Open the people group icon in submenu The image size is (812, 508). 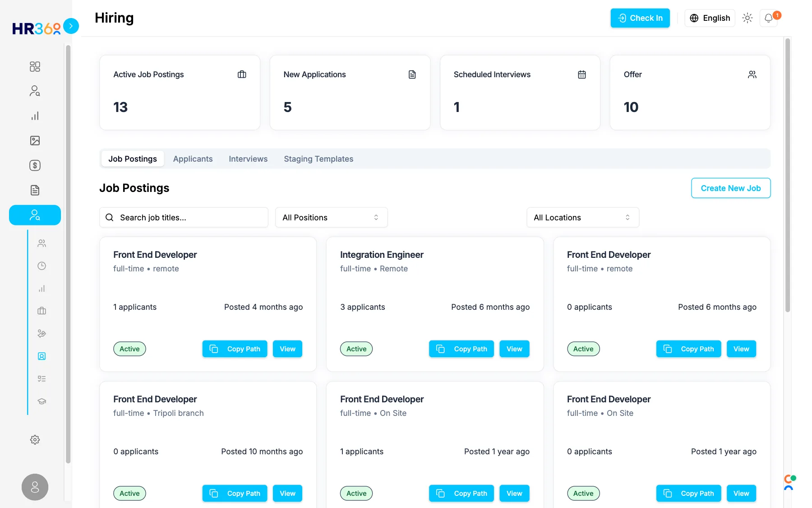pos(42,243)
